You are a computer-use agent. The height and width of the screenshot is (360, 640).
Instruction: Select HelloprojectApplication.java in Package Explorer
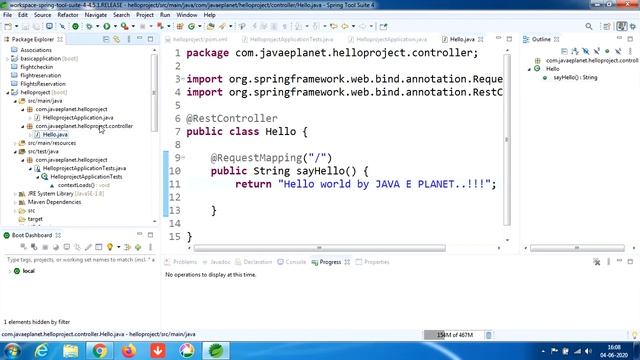pos(78,118)
